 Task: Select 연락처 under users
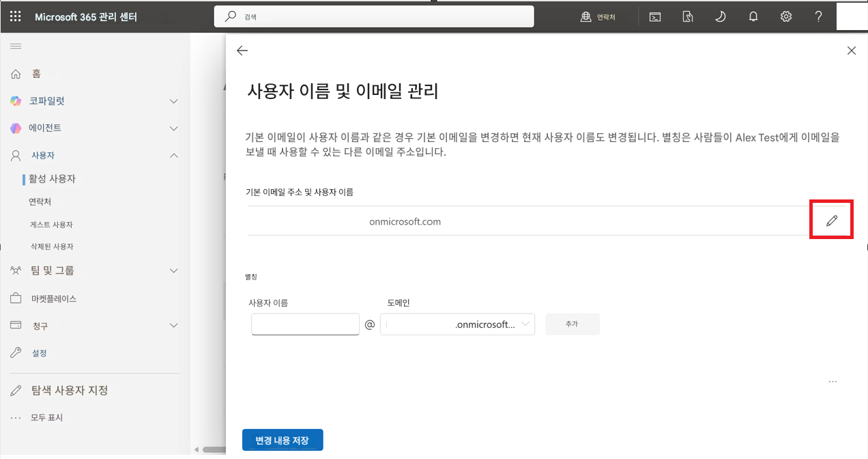click(x=40, y=202)
